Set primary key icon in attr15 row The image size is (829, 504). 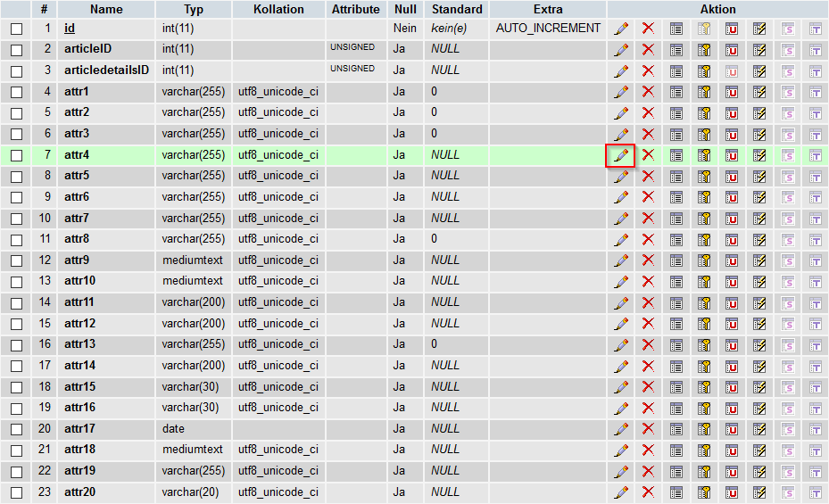(x=704, y=387)
